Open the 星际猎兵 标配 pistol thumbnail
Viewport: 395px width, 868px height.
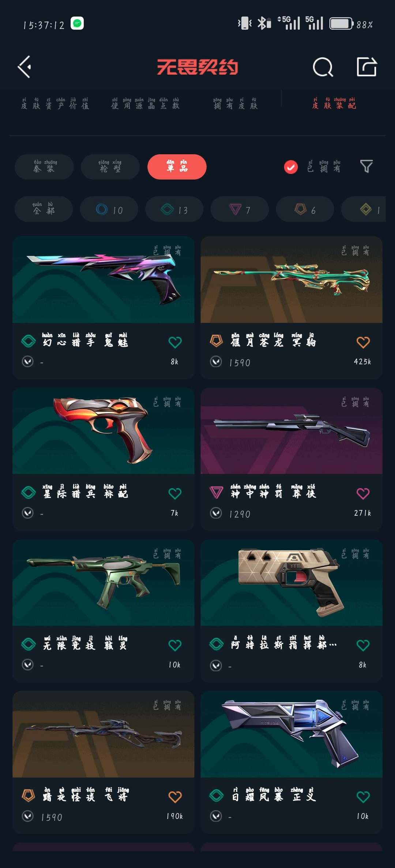tap(104, 431)
